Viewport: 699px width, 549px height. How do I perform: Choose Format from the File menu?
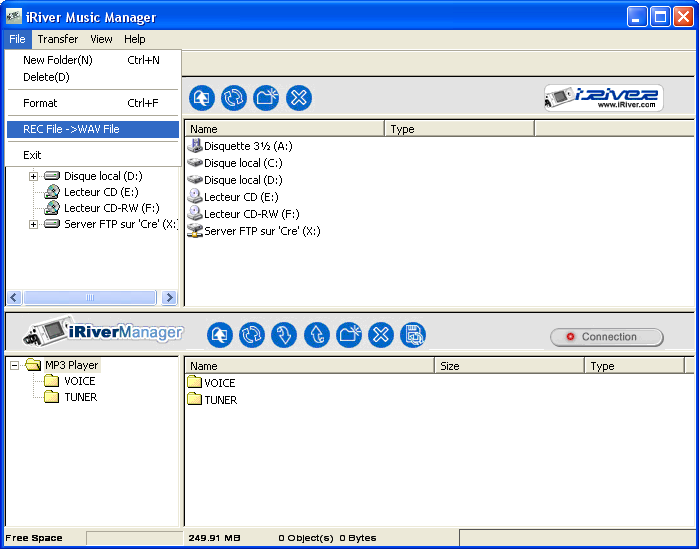[x=93, y=103]
